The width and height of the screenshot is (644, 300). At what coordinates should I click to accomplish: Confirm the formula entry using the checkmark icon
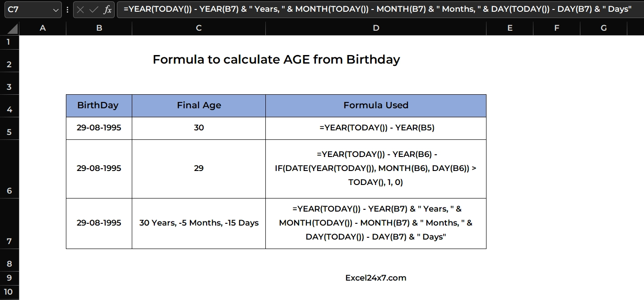94,9
